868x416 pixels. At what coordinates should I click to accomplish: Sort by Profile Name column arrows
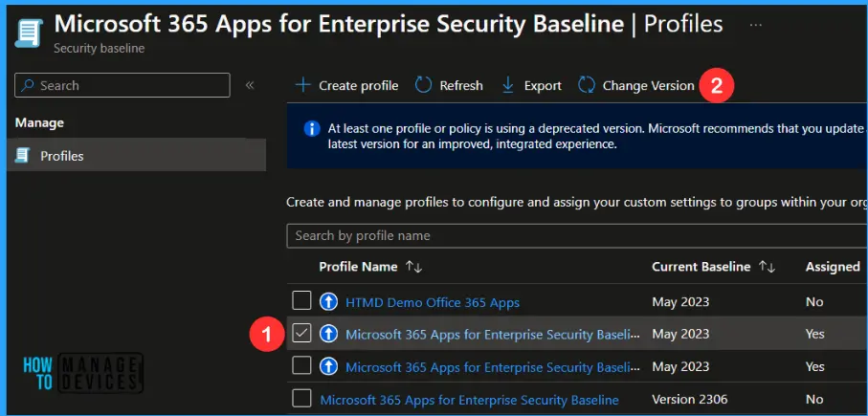(x=413, y=267)
